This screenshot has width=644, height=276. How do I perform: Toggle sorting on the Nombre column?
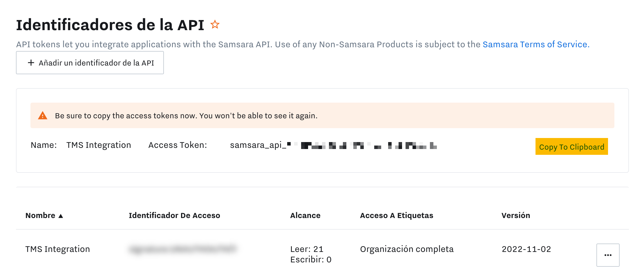click(40, 215)
